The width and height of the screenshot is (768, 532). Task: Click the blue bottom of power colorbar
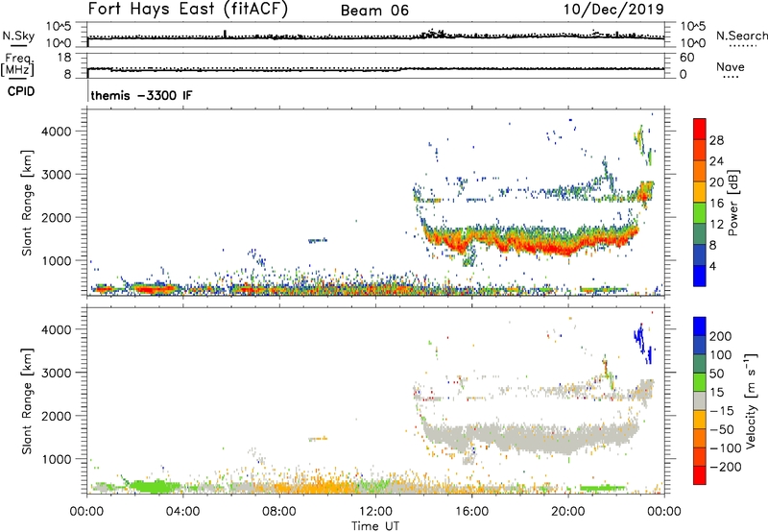[x=700, y=276]
